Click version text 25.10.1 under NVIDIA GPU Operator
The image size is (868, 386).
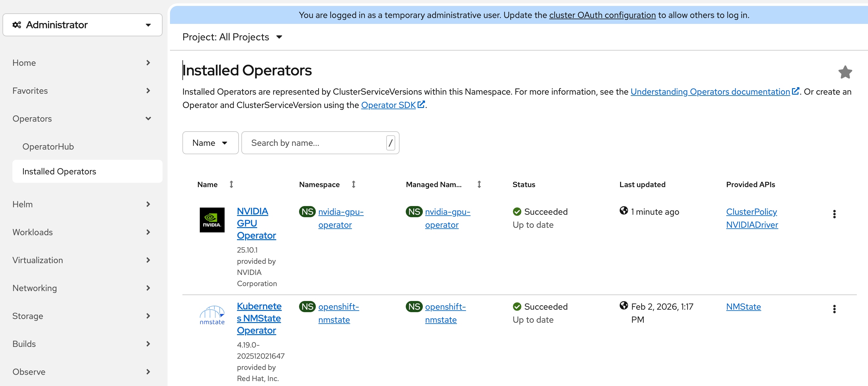coord(247,250)
